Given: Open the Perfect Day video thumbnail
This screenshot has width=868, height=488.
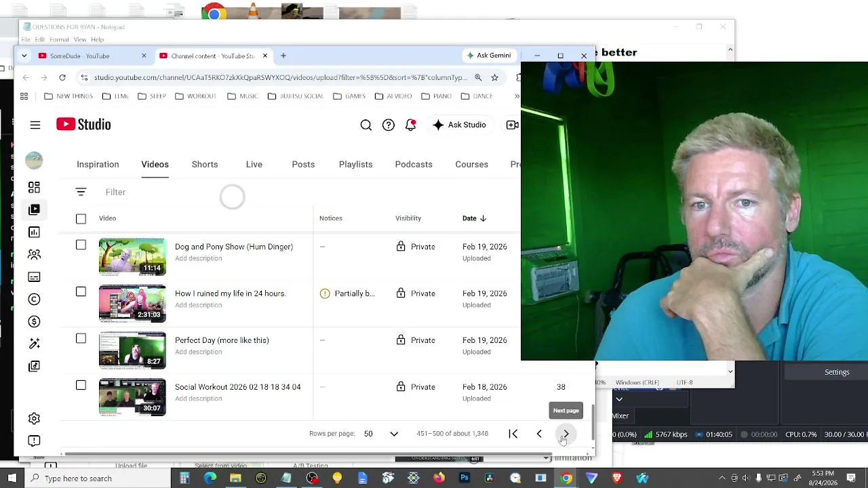Looking at the screenshot, I should click(132, 350).
